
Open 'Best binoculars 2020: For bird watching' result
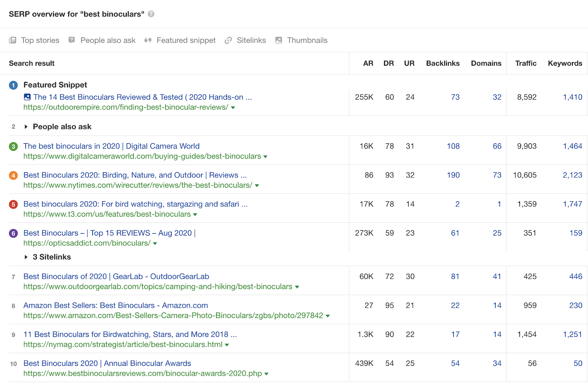[x=136, y=204]
